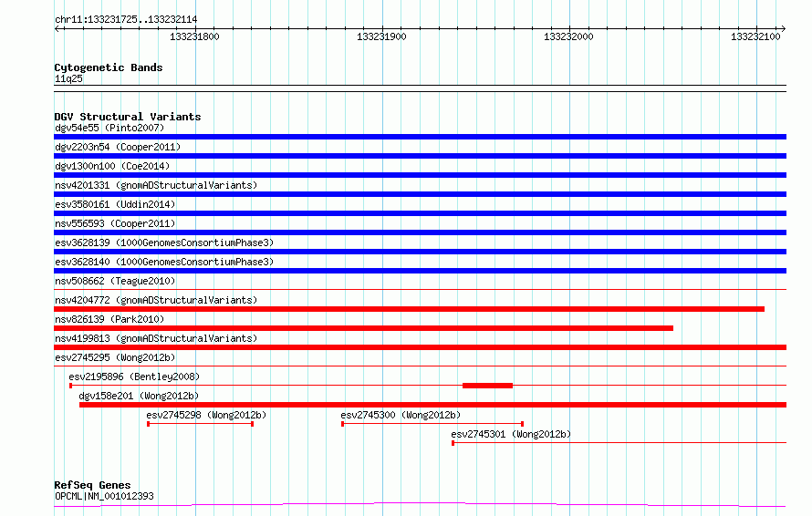This screenshot has height=516, width=812.
Task: Click the dgv54e55 (Pinto2007) variant label
Action: [x=109, y=128]
